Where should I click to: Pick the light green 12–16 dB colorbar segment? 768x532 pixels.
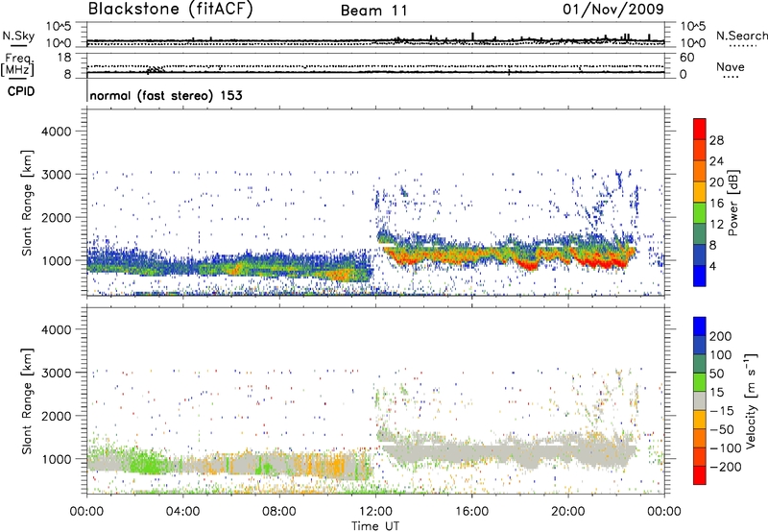click(700, 213)
